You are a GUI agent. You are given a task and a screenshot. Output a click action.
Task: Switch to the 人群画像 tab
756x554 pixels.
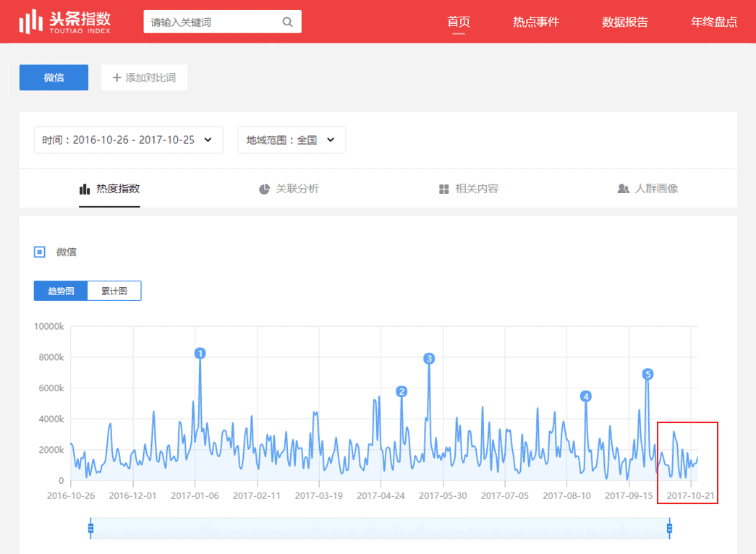pos(647,189)
